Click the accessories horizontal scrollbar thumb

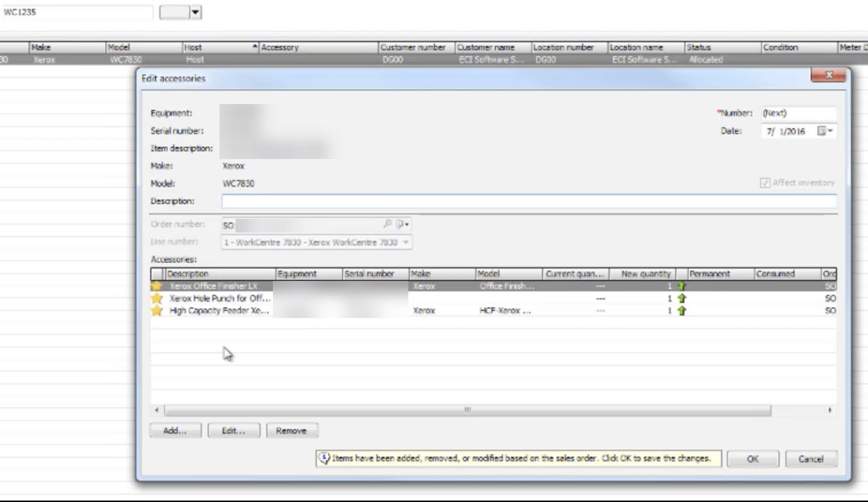pyautogui.click(x=467, y=410)
